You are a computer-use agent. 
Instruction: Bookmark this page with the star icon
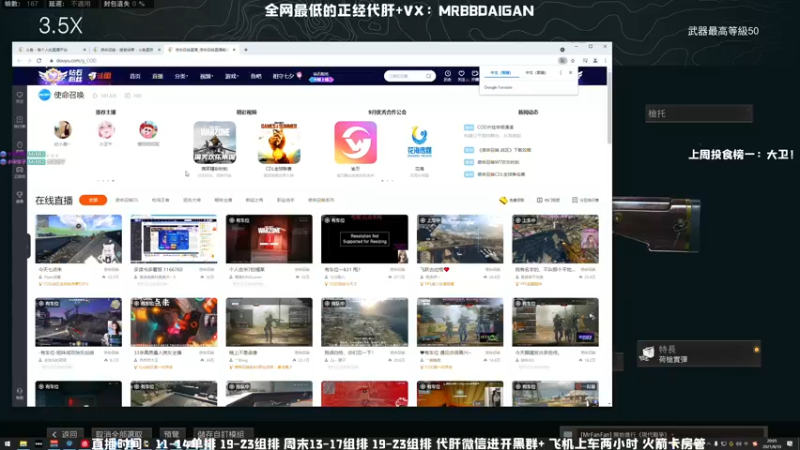click(573, 60)
